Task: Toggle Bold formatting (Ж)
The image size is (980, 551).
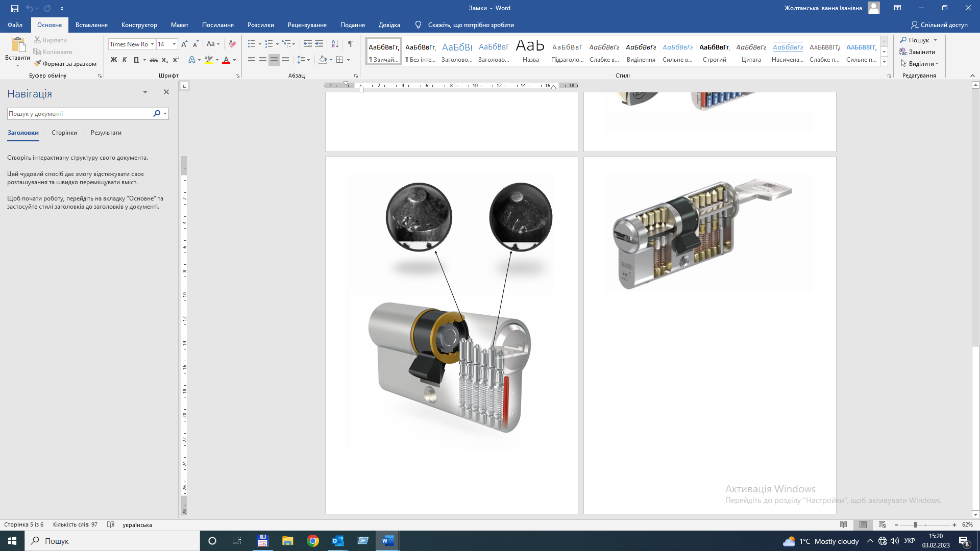Action: point(113,60)
